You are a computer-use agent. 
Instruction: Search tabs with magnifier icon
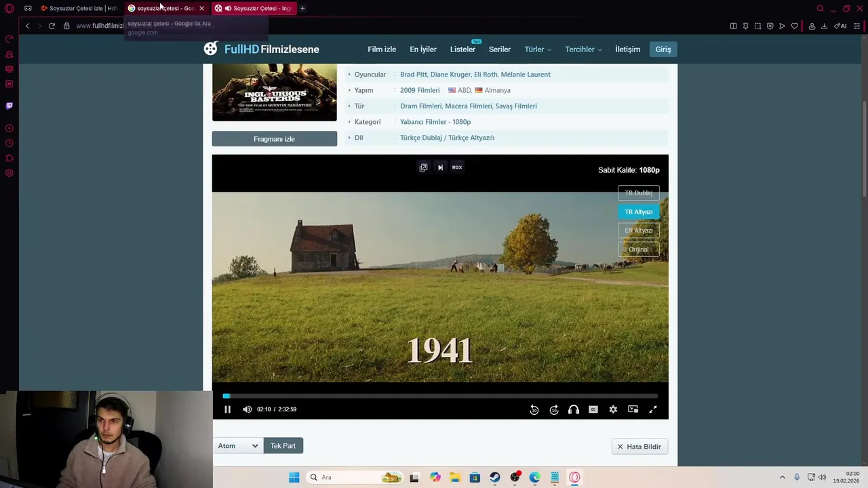pos(820,8)
